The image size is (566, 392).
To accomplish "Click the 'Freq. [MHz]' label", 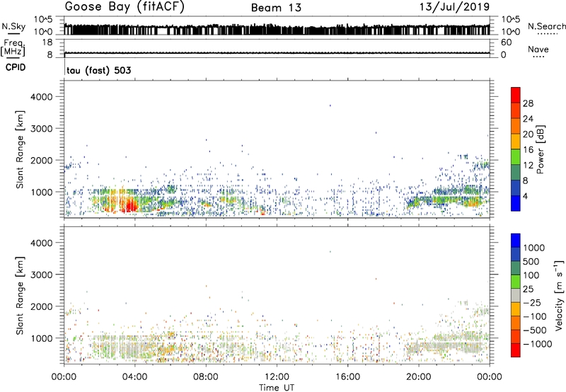I will (13, 48).
